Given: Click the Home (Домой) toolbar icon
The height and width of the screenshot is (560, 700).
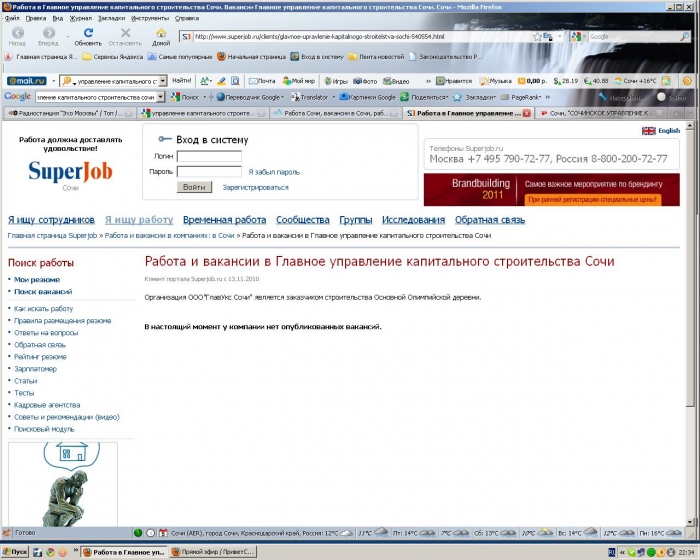Looking at the screenshot, I should [161, 34].
